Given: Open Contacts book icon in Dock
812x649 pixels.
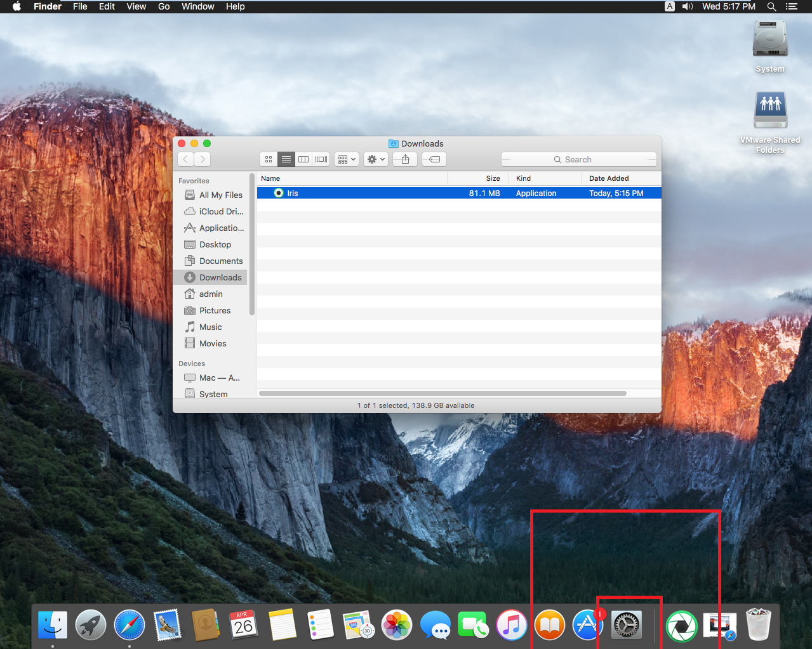Looking at the screenshot, I should [206, 626].
